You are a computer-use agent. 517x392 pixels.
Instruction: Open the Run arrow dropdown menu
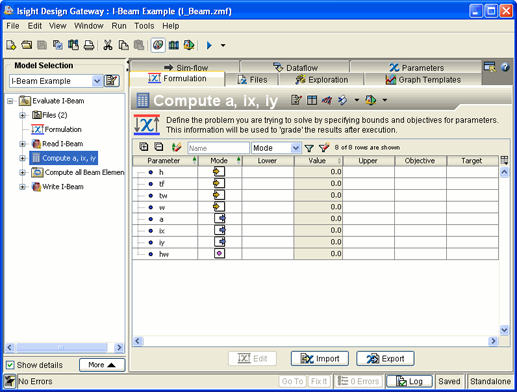223,45
